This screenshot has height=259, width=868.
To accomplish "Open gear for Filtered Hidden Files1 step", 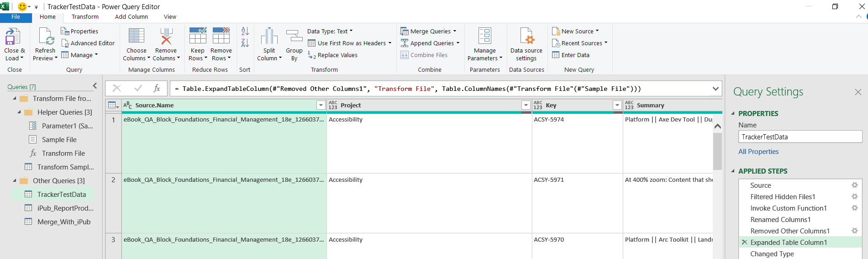I will (x=855, y=196).
